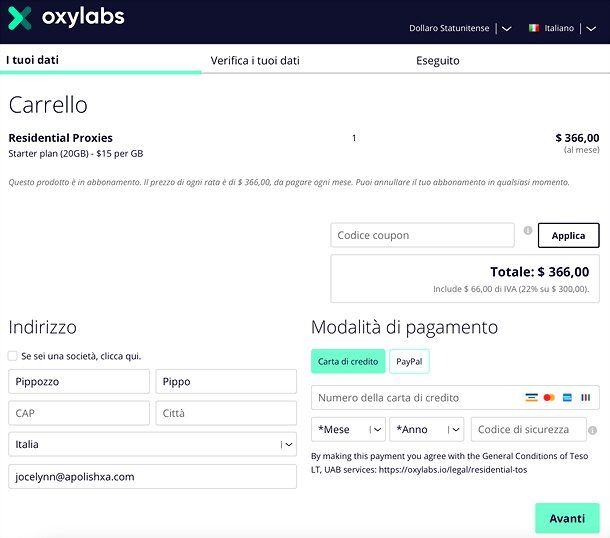Click the Italian flag icon
The height and width of the screenshot is (538, 610).
(x=534, y=28)
